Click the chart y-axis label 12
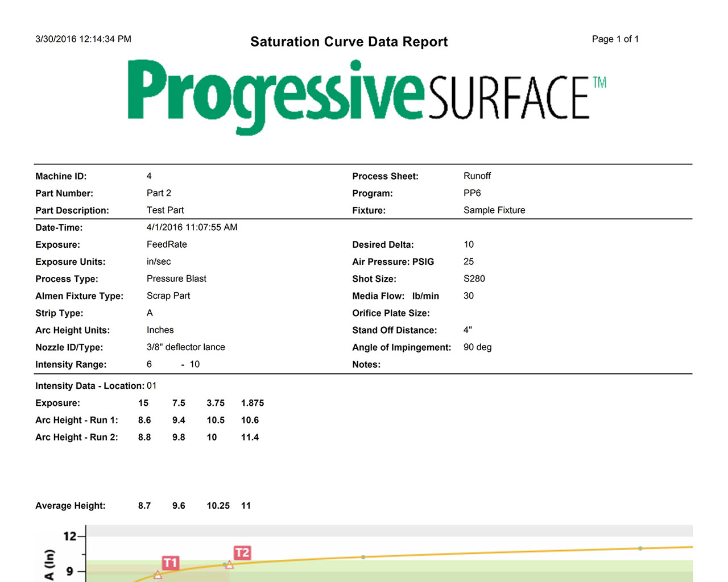The height and width of the screenshot is (582, 728). click(69, 536)
